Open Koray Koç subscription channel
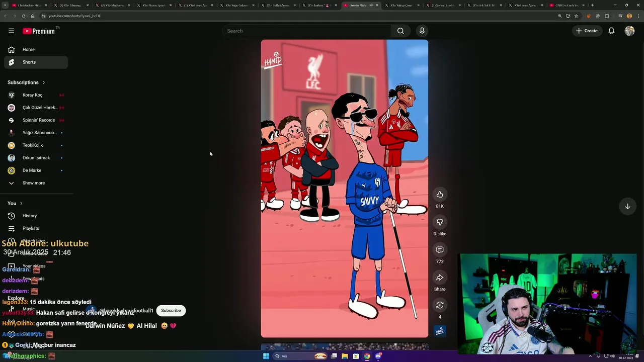This screenshot has width=644, height=362. pos(36,95)
